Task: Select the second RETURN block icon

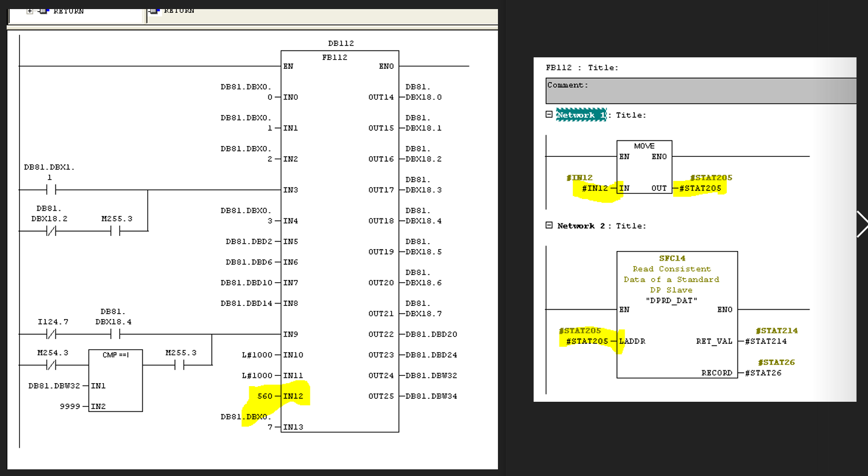Action: [154, 11]
